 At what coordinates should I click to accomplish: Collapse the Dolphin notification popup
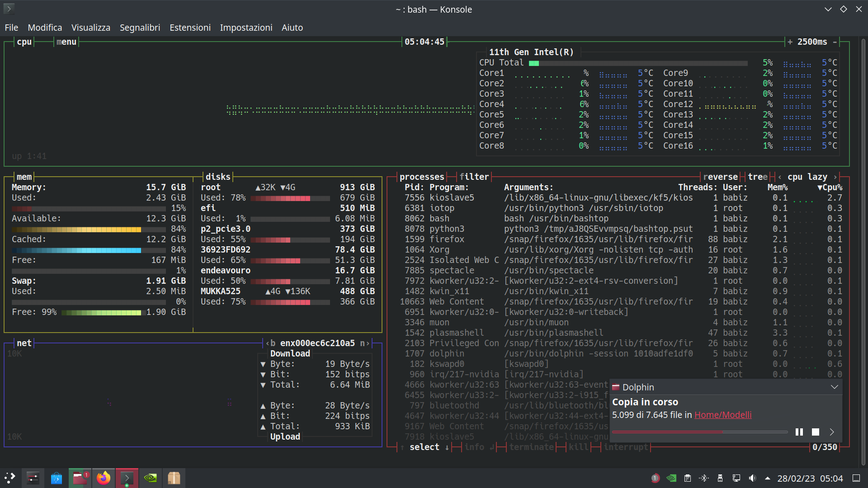coord(835,387)
